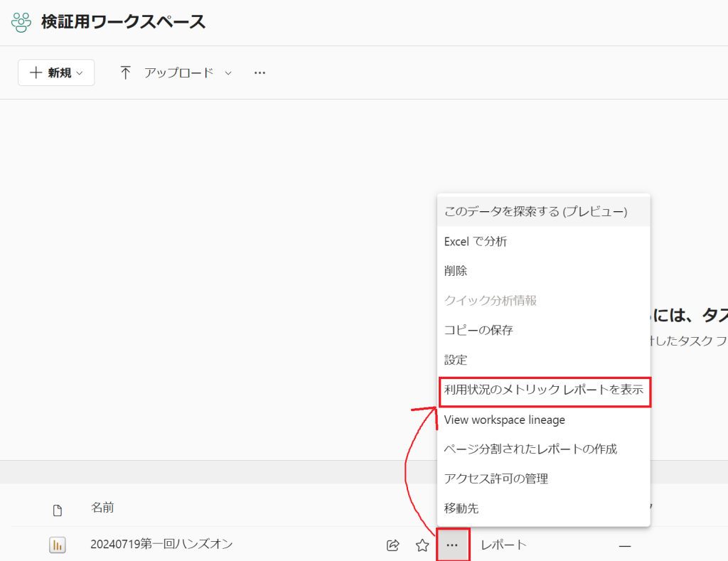Open the report row's more options ellipsis
Viewport: 728px width, 561px height.
pos(452,545)
